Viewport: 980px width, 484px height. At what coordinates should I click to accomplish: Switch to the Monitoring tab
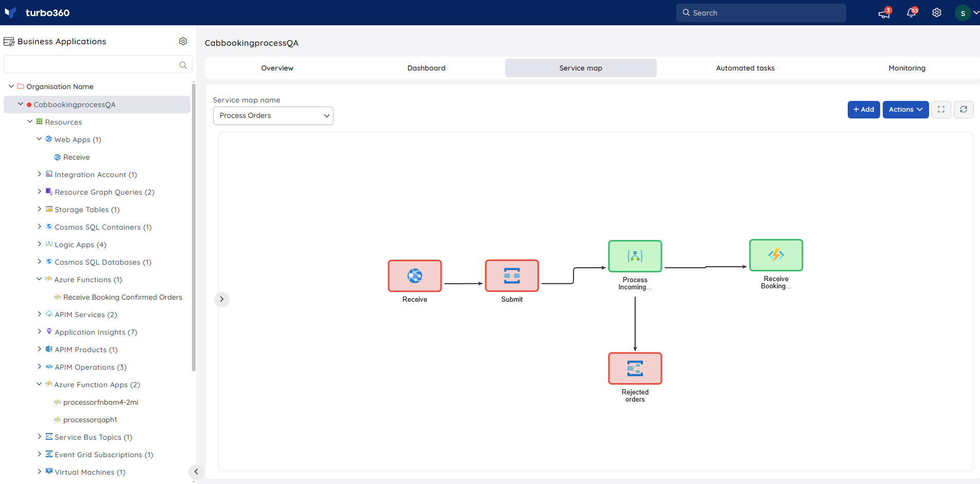point(907,68)
